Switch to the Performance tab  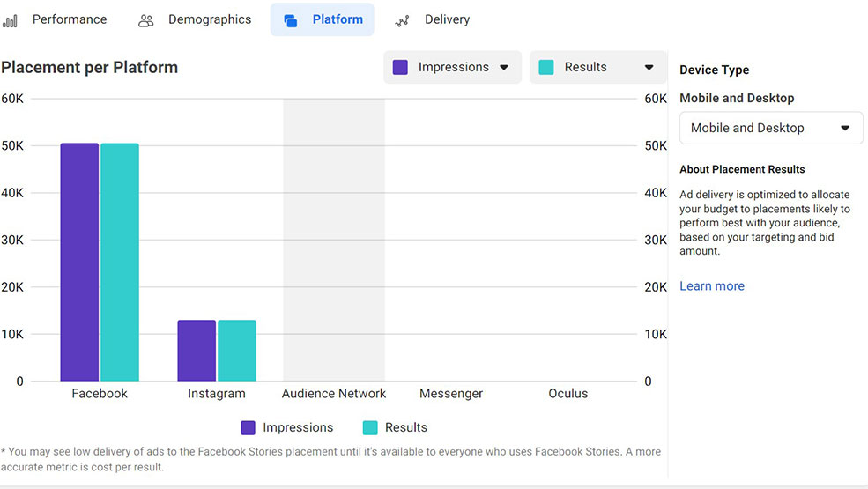pos(69,19)
